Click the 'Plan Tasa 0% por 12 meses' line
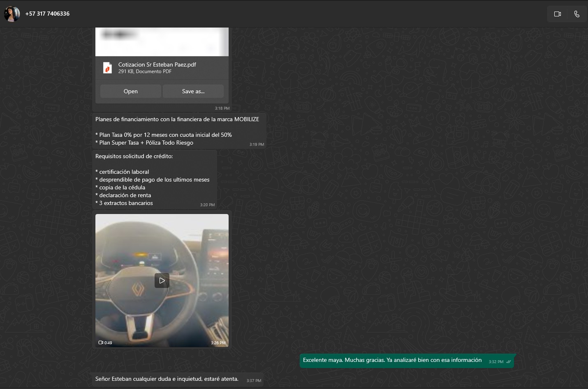Image resolution: width=588 pixels, height=389 pixels. pyautogui.click(x=164, y=135)
